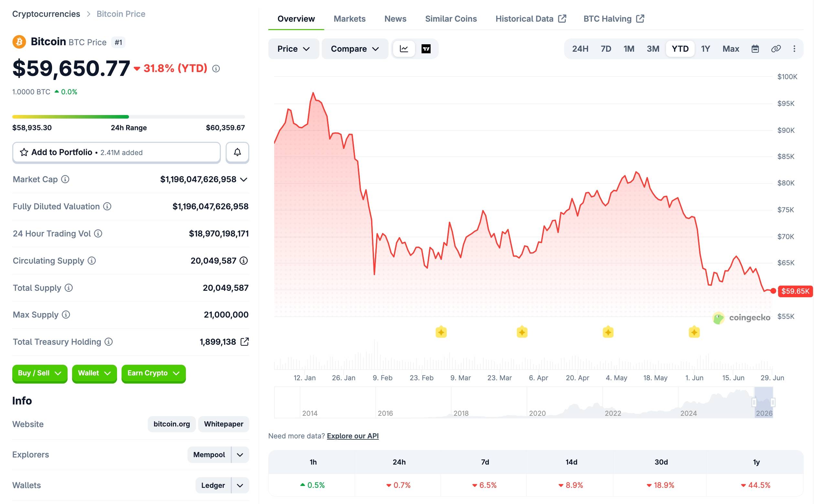The height and width of the screenshot is (504, 814).
Task: Switch to the line chart view icon
Action: [x=404, y=49]
